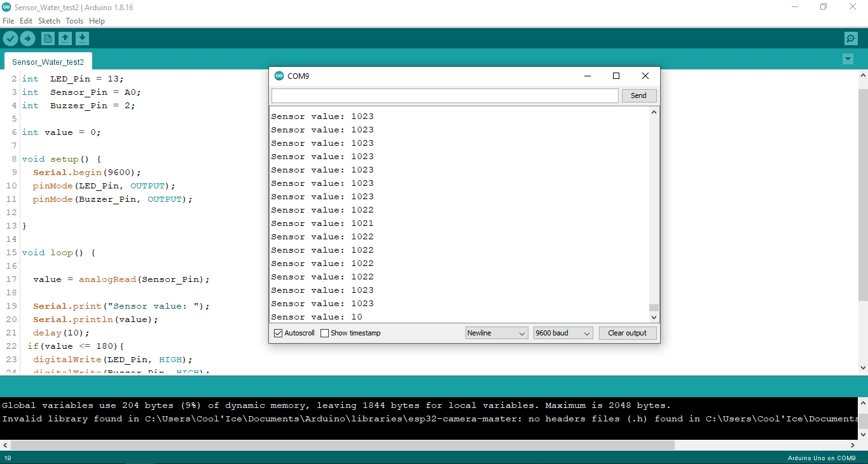The image size is (868, 464).
Task: Open the 9600 baud rate dropdown
Action: point(563,333)
